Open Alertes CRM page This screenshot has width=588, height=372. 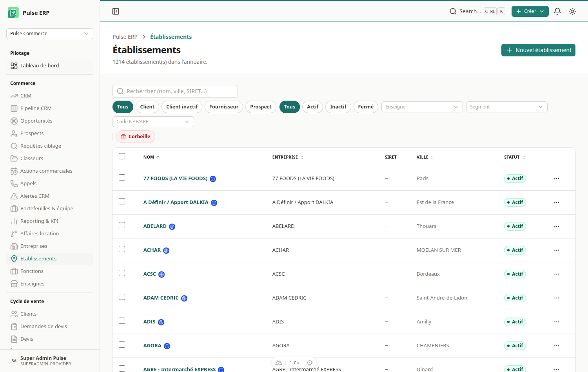point(50,196)
